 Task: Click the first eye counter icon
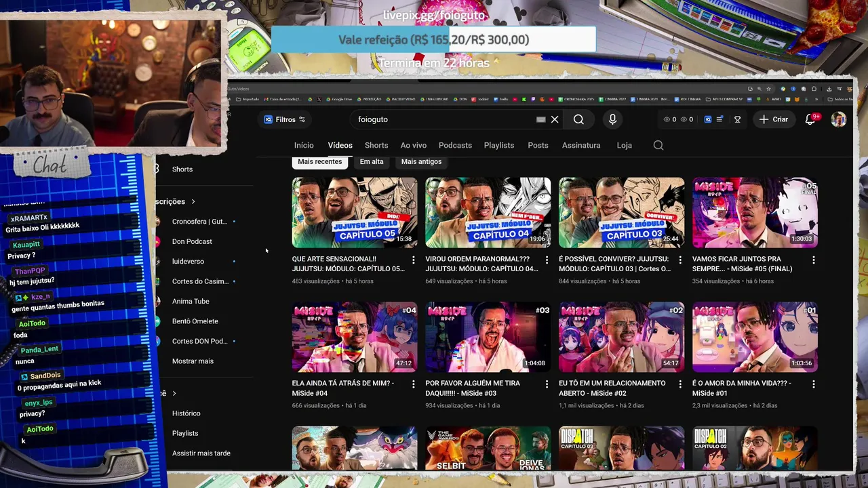pos(667,119)
